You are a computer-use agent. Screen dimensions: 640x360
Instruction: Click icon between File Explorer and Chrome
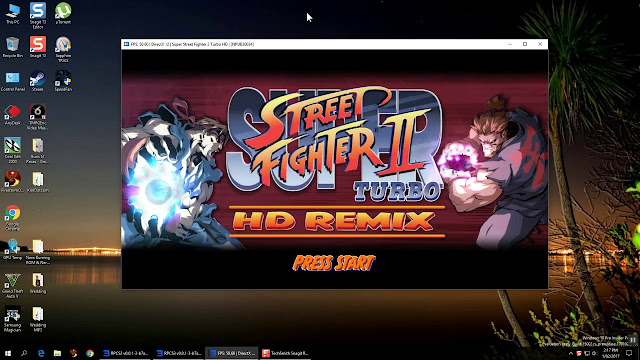[73, 353]
